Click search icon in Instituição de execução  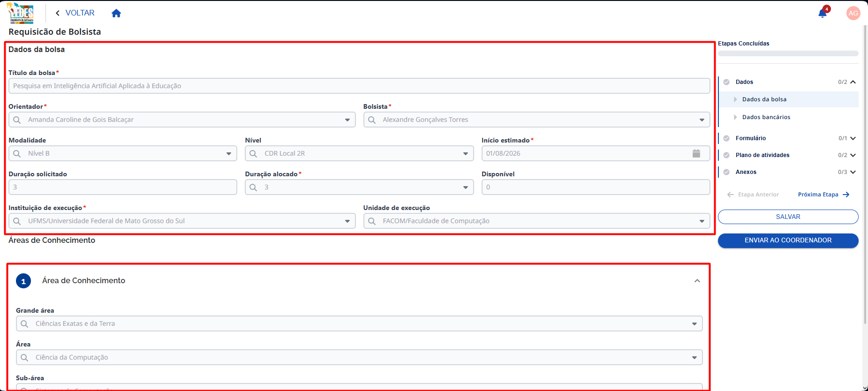point(17,221)
